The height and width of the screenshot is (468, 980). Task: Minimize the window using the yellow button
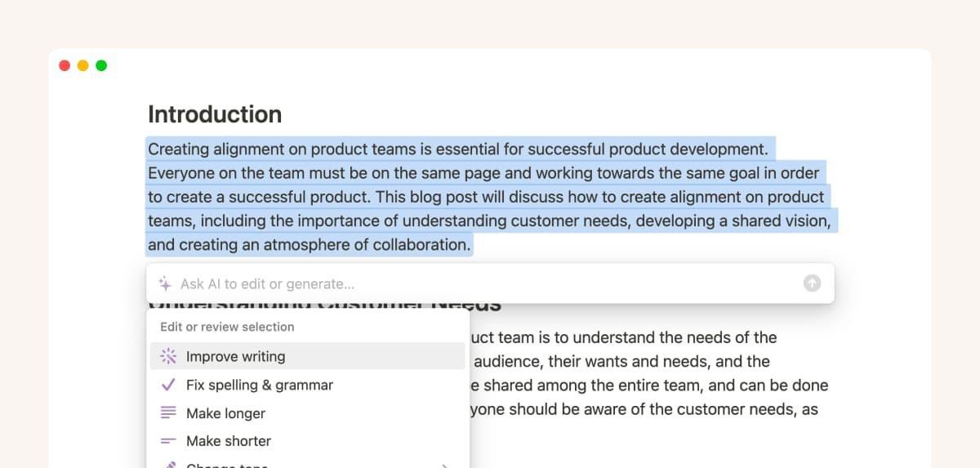(82, 65)
